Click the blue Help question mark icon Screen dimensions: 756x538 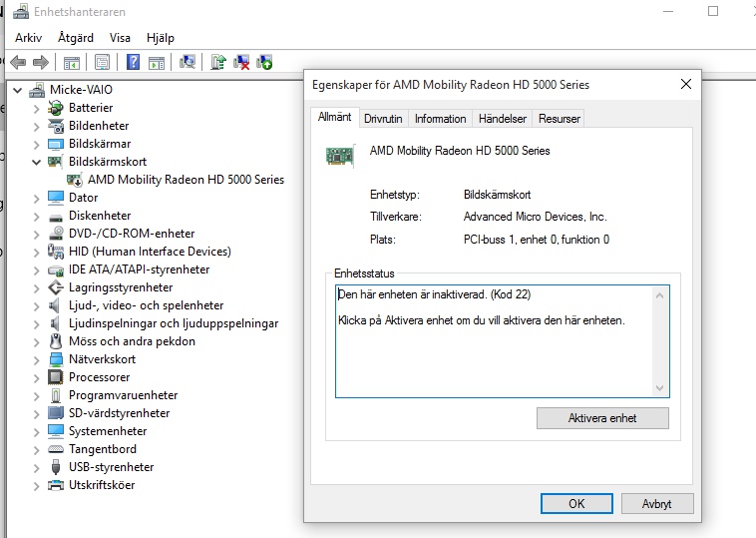(133, 62)
